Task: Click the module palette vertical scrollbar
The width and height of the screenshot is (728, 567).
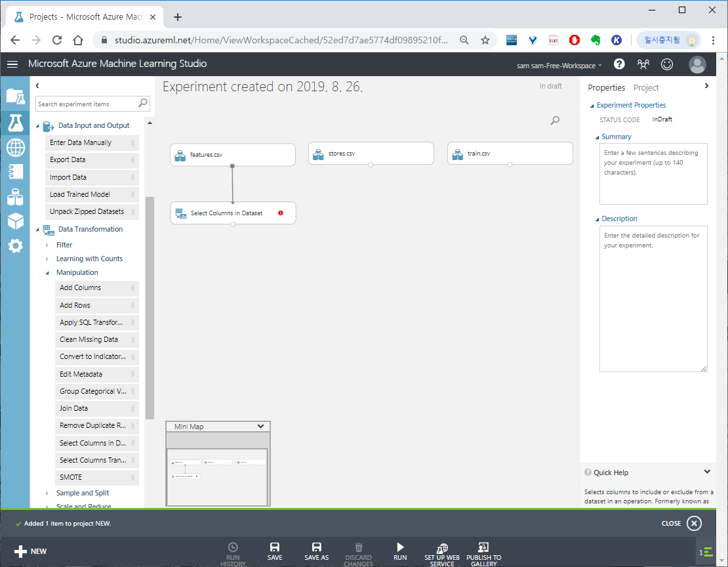Action: click(150, 308)
